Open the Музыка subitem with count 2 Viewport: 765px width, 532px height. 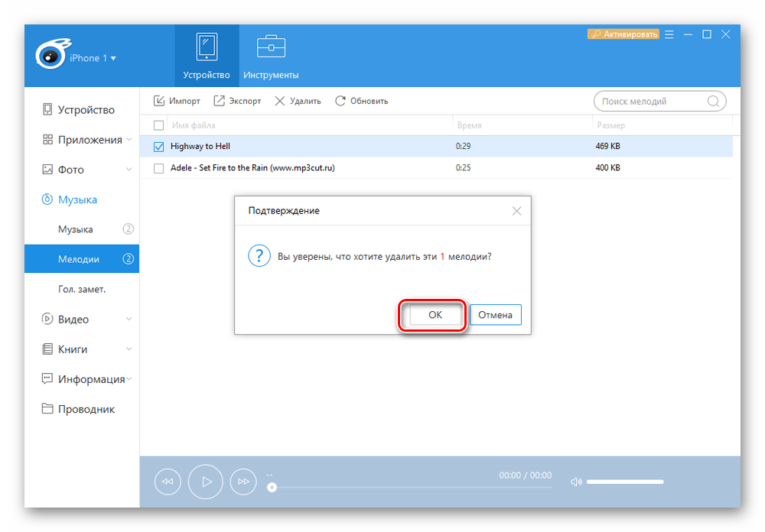pos(82,229)
